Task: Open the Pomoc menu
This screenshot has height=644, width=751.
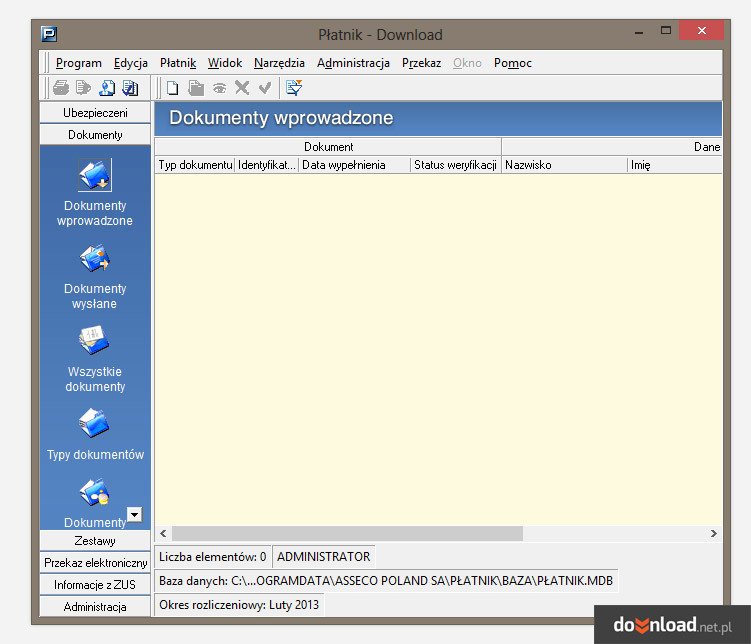Action: coord(512,63)
